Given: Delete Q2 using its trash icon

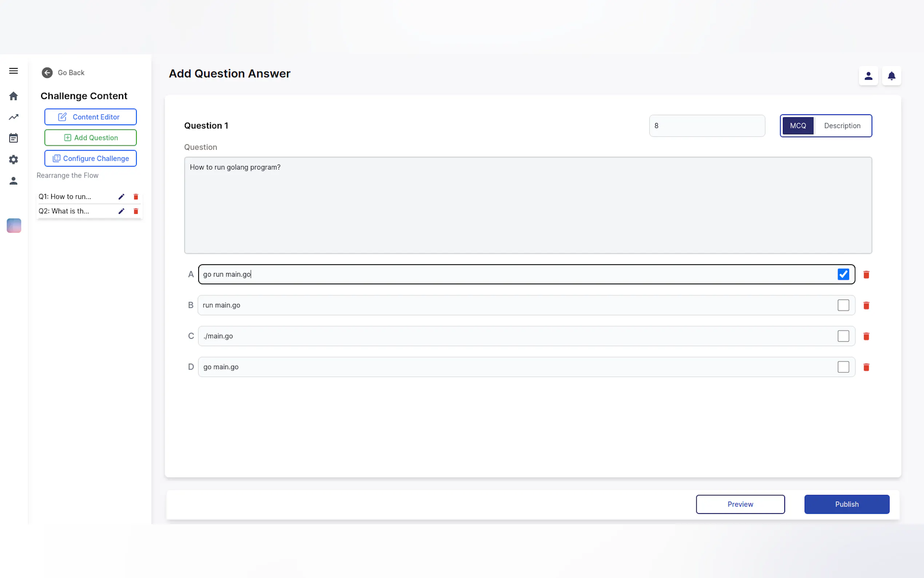Looking at the screenshot, I should pyautogui.click(x=136, y=211).
